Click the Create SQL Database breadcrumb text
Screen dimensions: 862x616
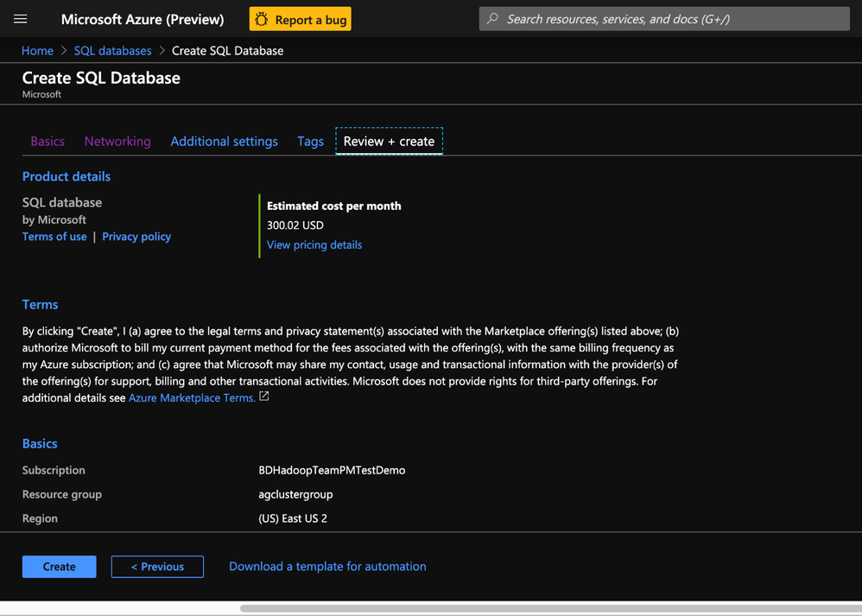pos(228,51)
